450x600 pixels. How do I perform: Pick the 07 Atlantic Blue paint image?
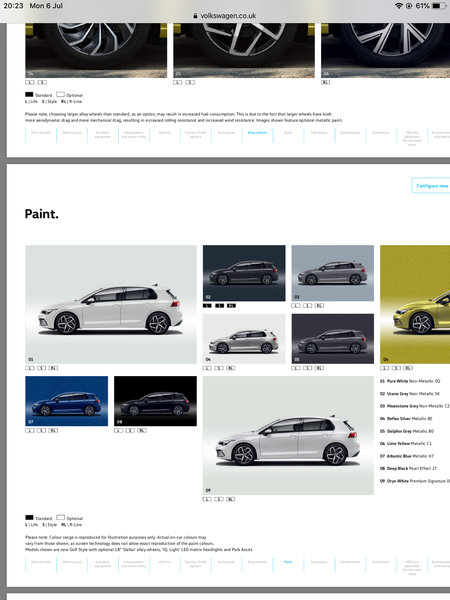tap(67, 401)
